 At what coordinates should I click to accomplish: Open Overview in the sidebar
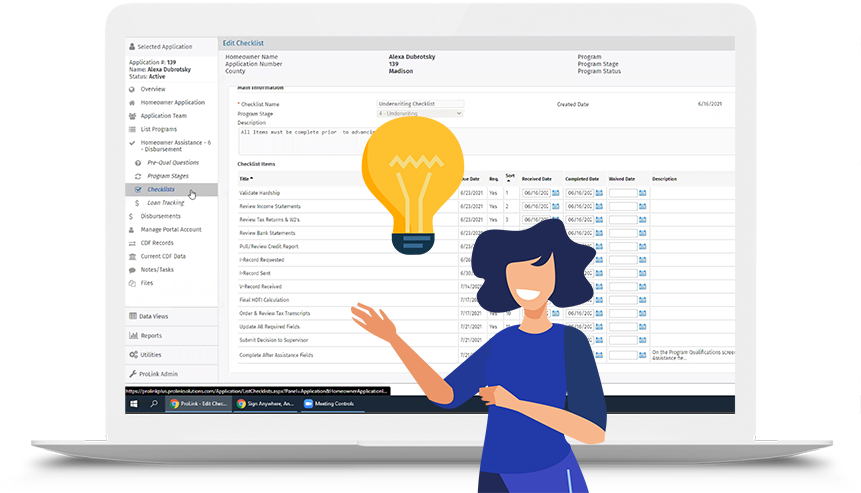(152, 89)
